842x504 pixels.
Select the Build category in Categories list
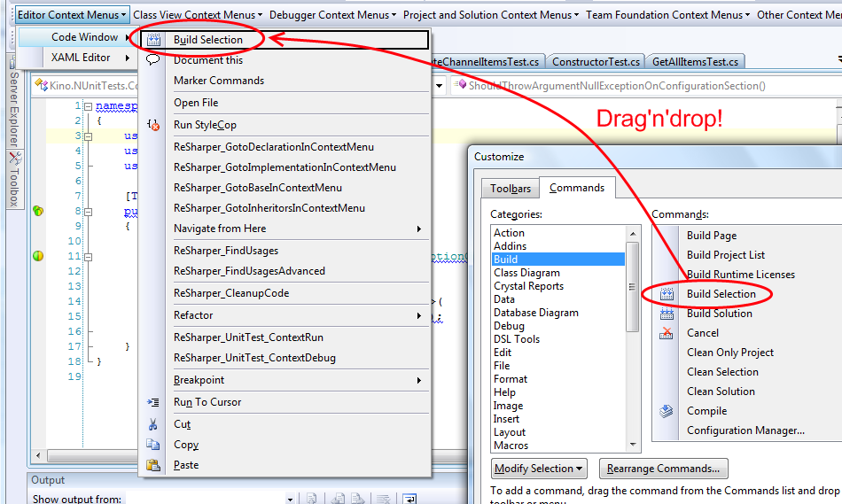pos(557,260)
